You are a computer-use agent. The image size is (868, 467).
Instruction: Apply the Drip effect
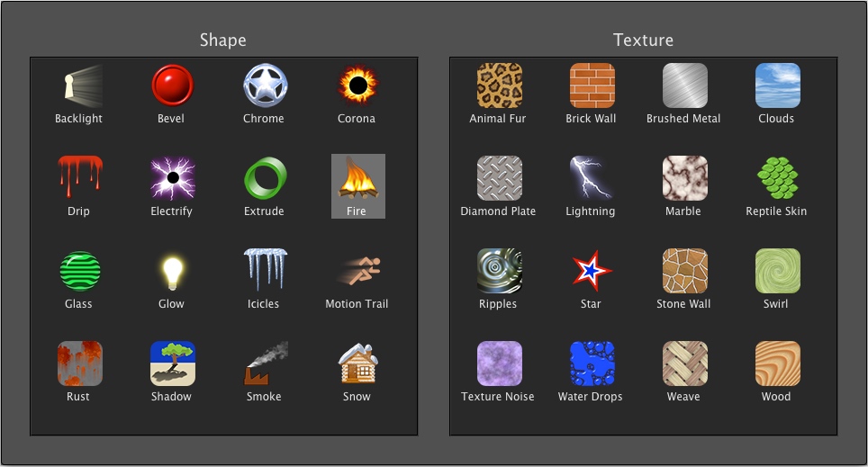(79, 178)
